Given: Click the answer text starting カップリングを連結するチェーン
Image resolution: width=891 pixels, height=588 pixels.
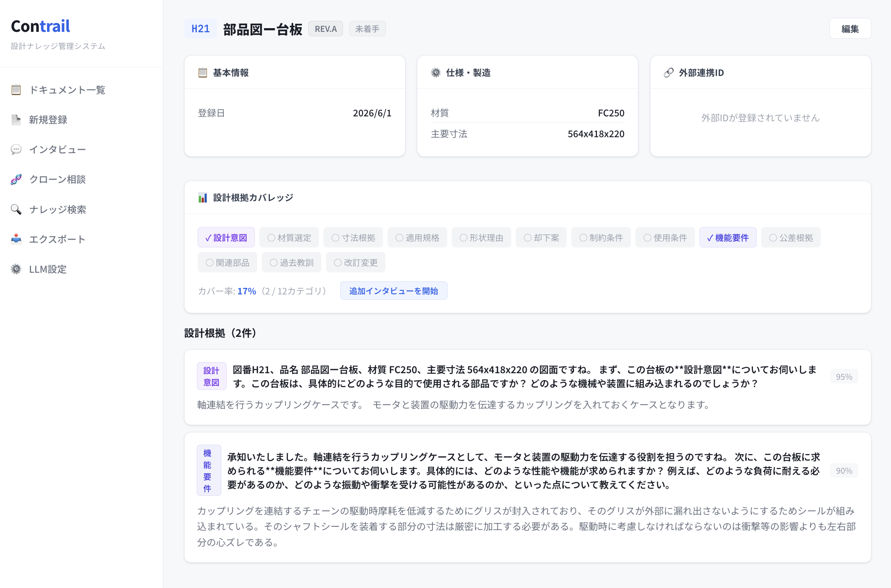Looking at the screenshot, I should (x=527, y=526).
